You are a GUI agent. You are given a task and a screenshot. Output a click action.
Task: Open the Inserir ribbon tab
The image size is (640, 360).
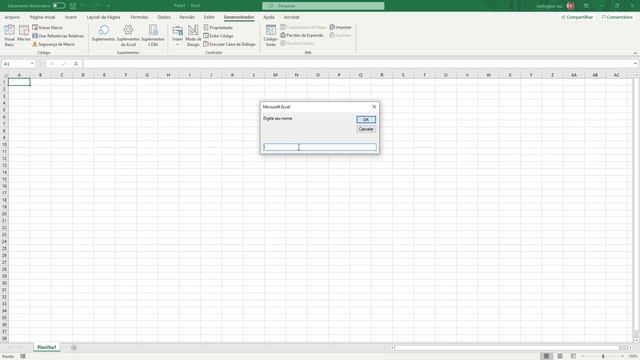[x=71, y=17]
